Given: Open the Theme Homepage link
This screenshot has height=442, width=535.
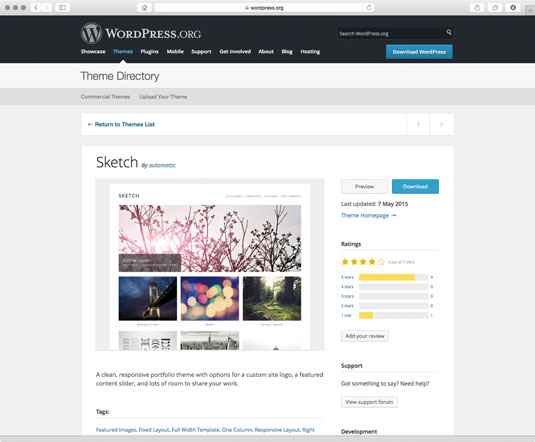Looking at the screenshot, I should [x=368, y=215].
